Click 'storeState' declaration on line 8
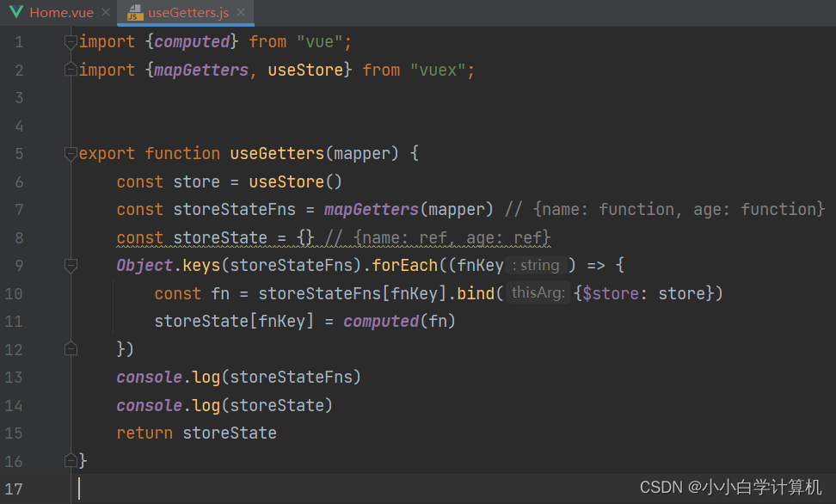This screenshot has width=836, height=504. coord(219,238)
